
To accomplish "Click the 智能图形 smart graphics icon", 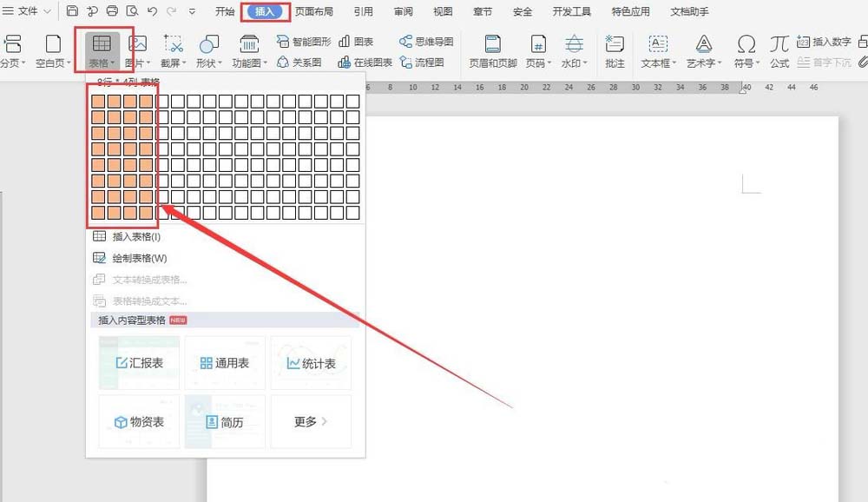I will tap(283, 41).
